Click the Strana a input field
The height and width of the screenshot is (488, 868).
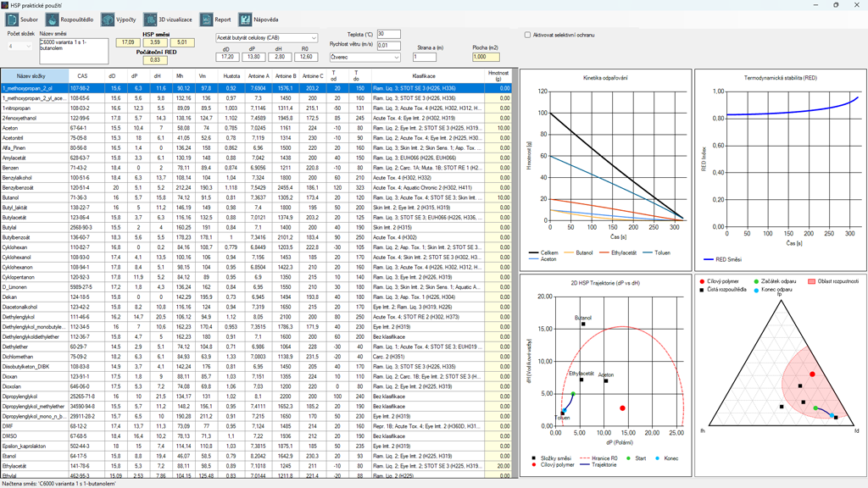click(x=425, y=57)
